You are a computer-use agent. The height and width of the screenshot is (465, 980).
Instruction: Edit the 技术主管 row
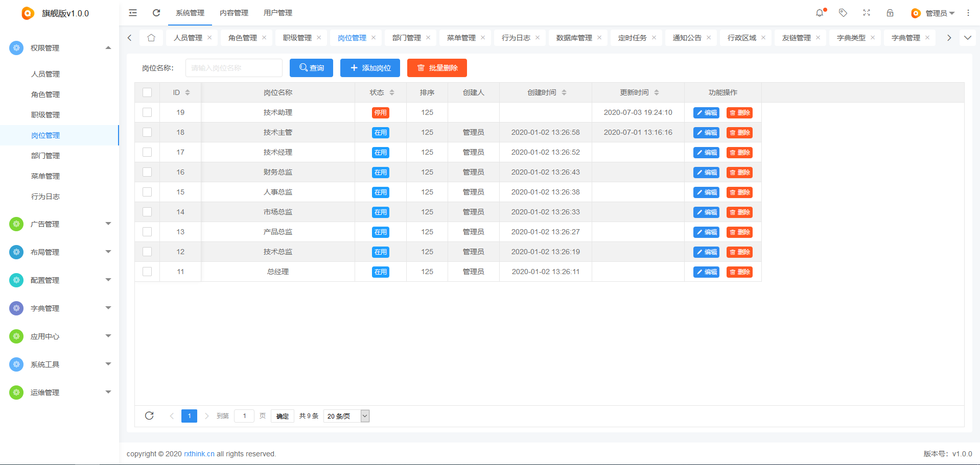click(x=706, y=133)
